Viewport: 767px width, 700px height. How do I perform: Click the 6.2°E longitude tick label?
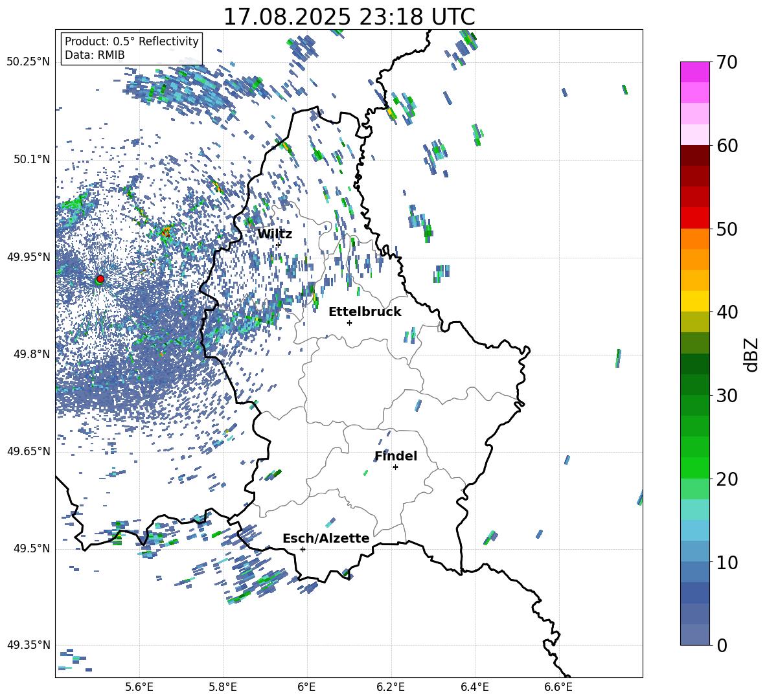(x=391, y=687)
